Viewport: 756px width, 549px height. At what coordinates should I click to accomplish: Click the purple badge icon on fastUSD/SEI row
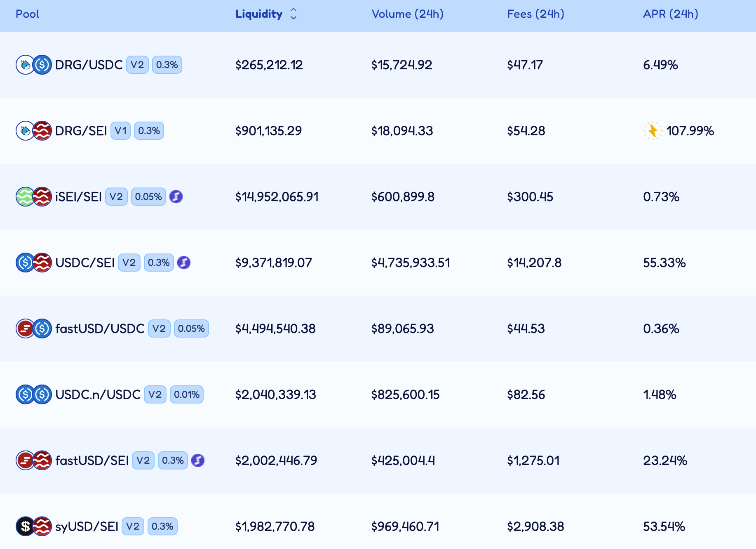198,460
